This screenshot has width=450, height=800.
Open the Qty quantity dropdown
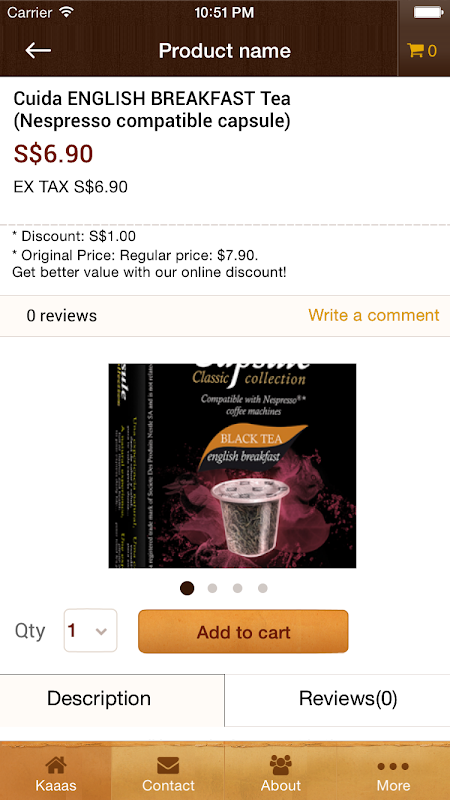[90, 631]
